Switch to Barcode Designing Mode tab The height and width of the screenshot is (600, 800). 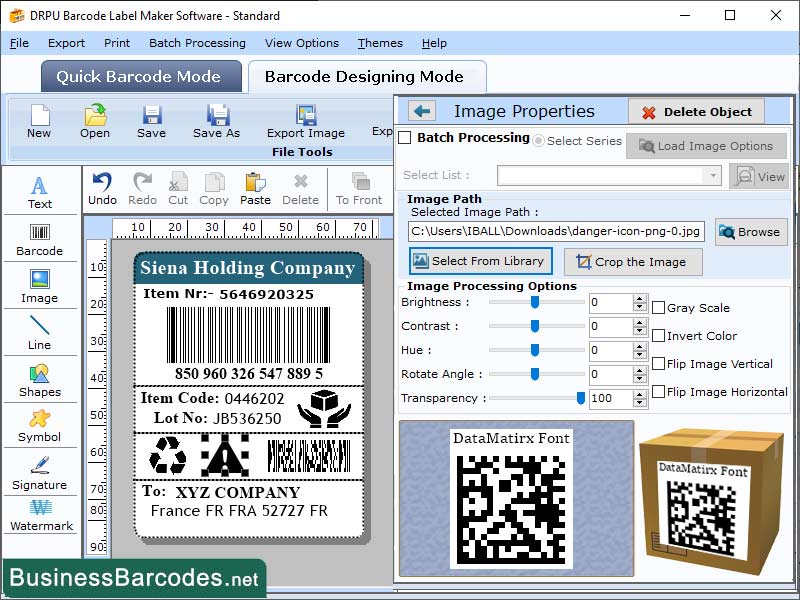[367, 77]
